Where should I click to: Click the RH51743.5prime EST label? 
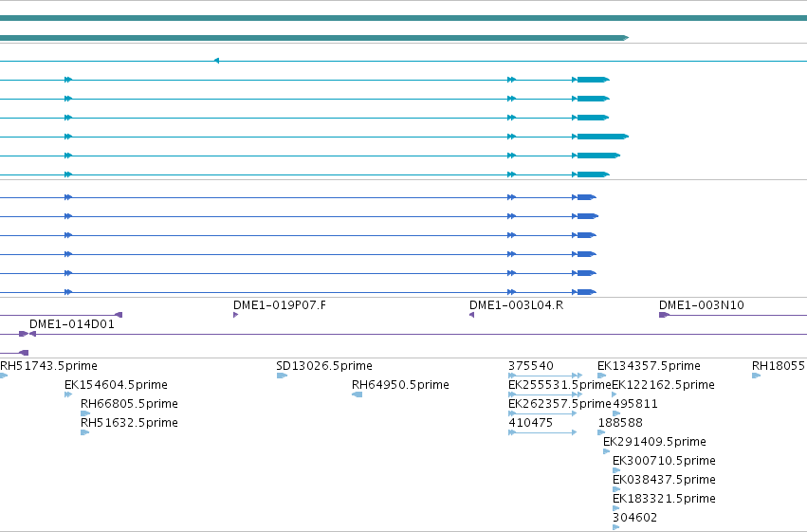click(x=48, y=366)
